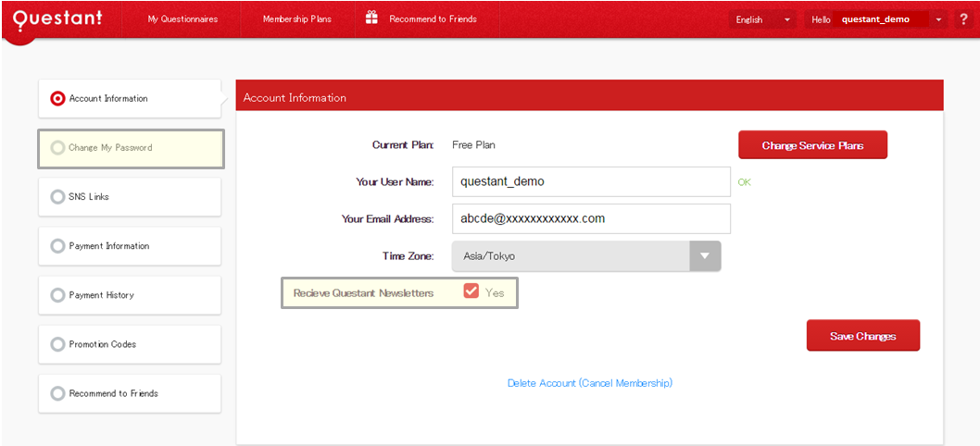Select SNS Links radio button

coord(57,197)
